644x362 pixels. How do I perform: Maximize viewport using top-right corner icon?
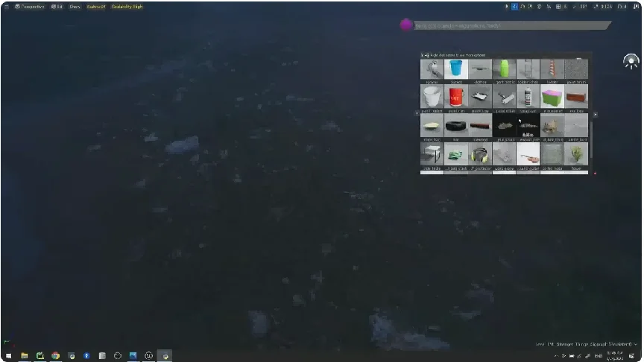635,7
